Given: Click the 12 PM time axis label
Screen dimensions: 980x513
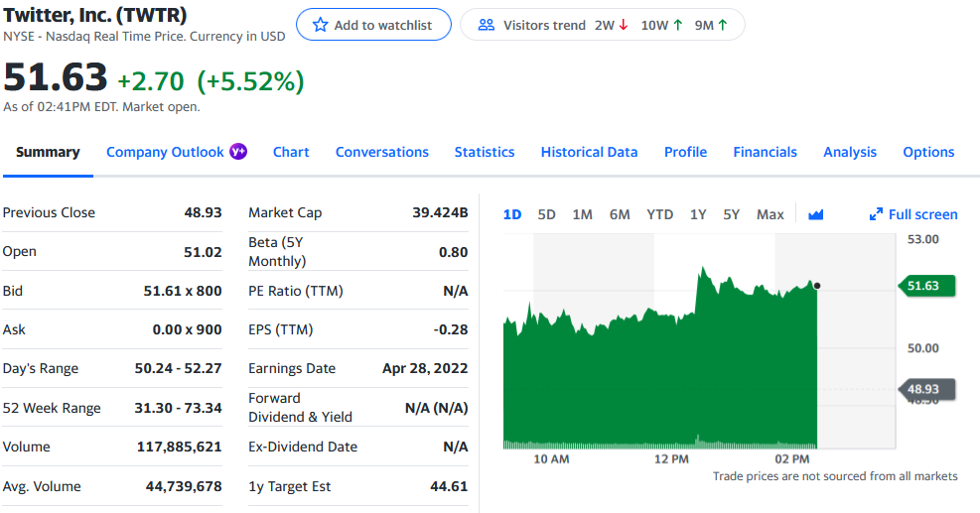Looking at the screenshot, I should (671, 458).
